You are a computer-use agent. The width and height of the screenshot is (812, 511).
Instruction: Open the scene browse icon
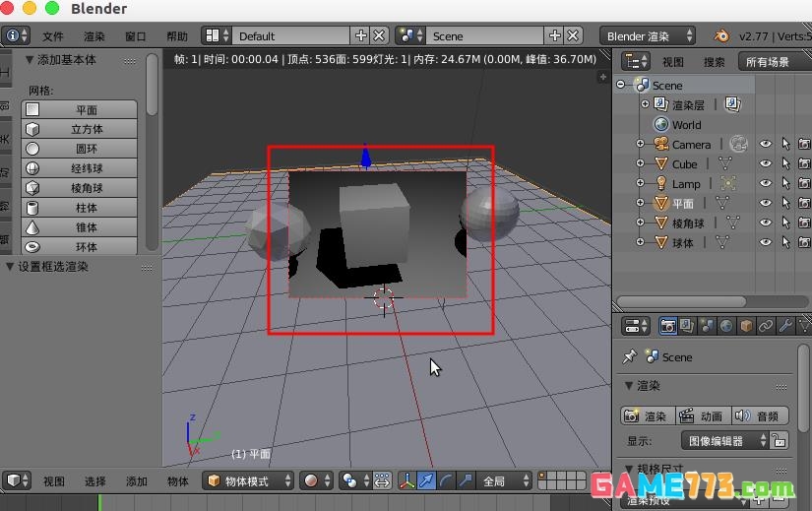[410, 35]
